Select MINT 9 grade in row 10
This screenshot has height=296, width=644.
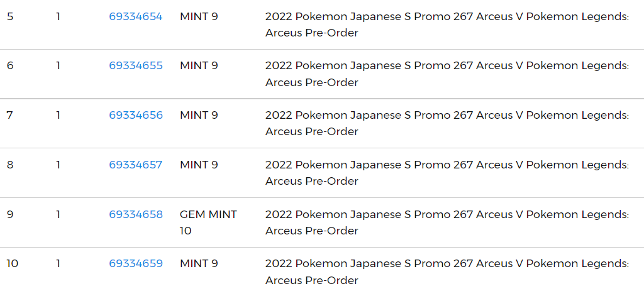[199, 263]
